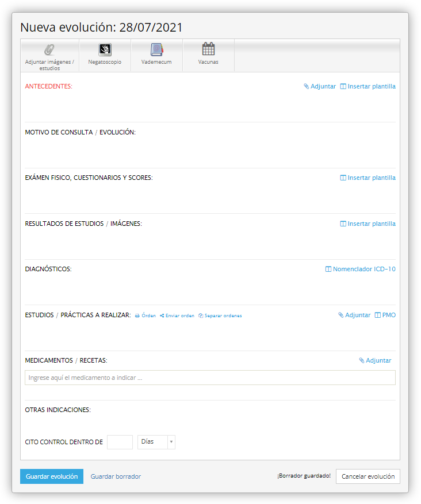The width and height of the screenshot is (421, 504).
Task: Click the EXÁMEN FISICO, CUESTIONARIOS Y SCORES label
Action: pyautogui.click(x=89, y=178)
